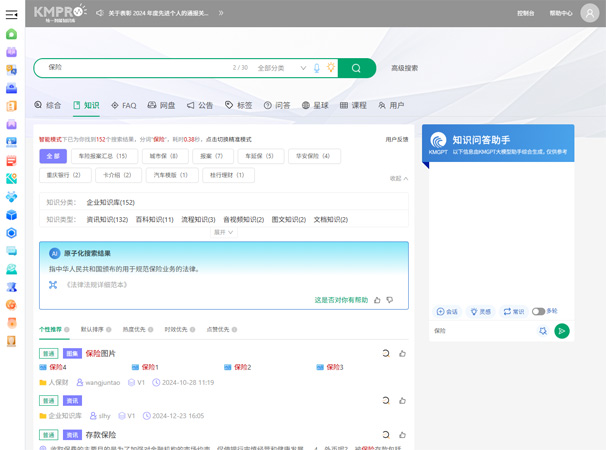Filter by 车险报案汇总 (15) tag
The height and width of the screenshot is (450, 606).
click(105, 156)
